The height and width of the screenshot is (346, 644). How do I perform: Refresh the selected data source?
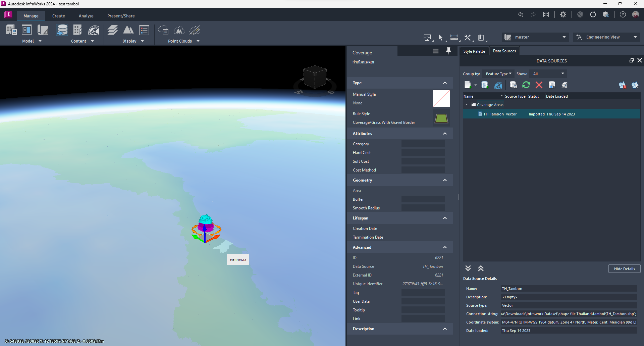(526, 85)
